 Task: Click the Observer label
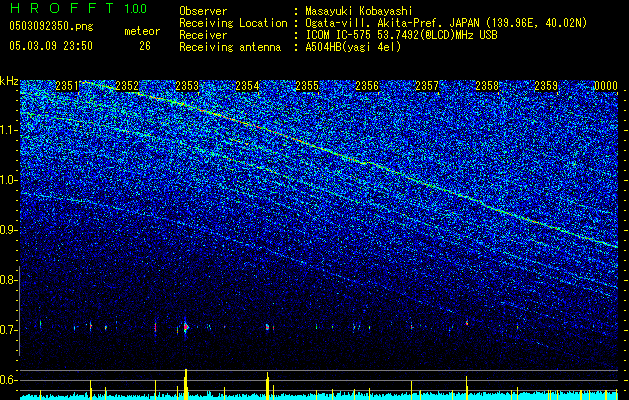tap(203, 11)
